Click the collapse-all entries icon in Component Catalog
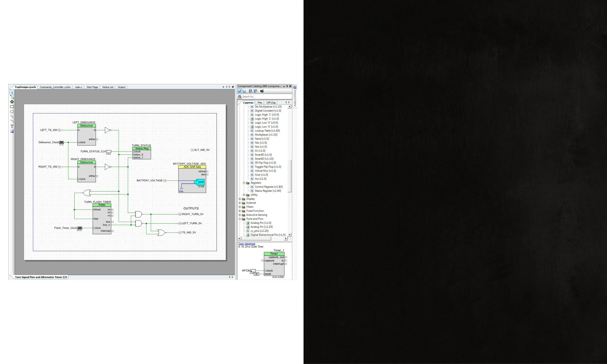 pos(256,91)
